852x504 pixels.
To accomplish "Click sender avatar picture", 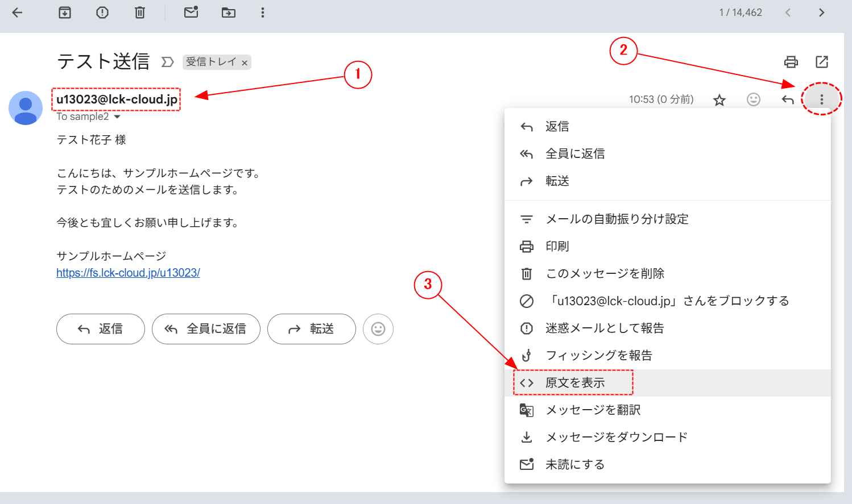I will click(x=26, y=108).
